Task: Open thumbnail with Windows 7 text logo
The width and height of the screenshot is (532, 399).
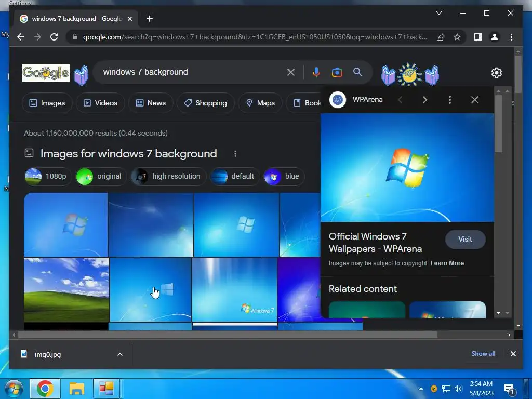Action: pyautogui.click(x=234, y=289)
